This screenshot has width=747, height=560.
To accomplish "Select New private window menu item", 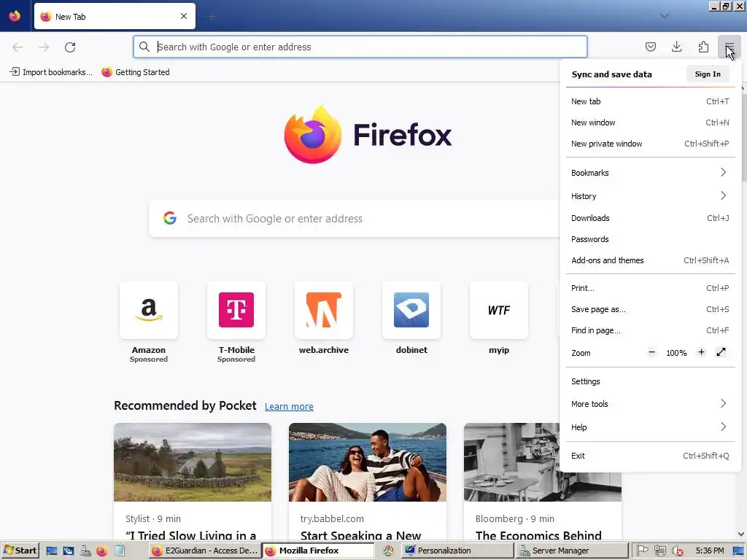I will pyautogui.click(x=650, y=144).
